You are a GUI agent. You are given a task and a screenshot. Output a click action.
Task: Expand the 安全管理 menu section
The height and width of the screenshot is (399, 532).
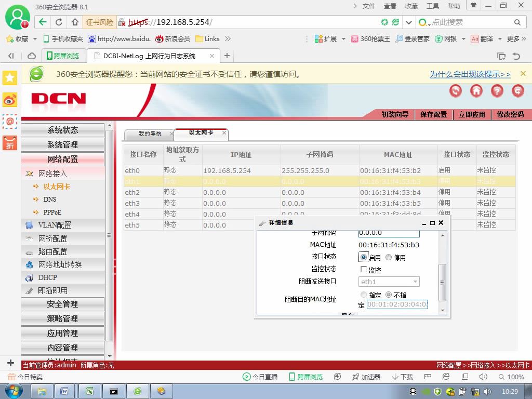point(63,304)
